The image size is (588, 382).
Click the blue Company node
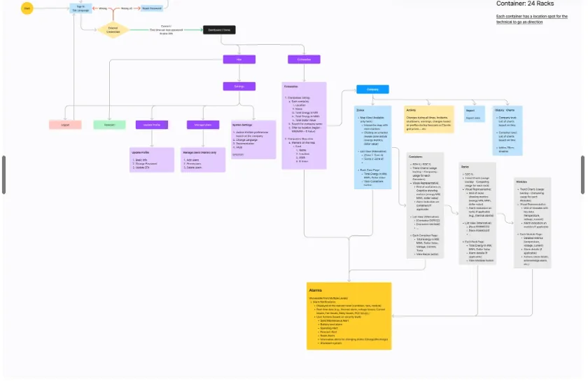[x=372, y=90]
